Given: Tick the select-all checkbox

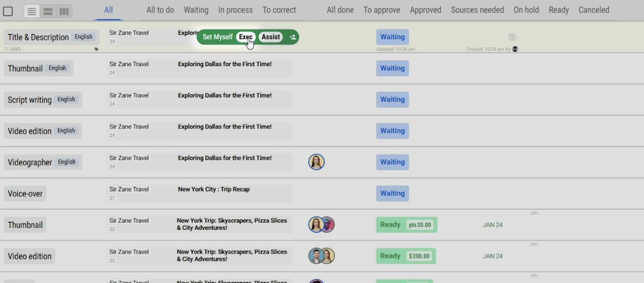Looking at the screenshot, I should [x=8, y=11].
